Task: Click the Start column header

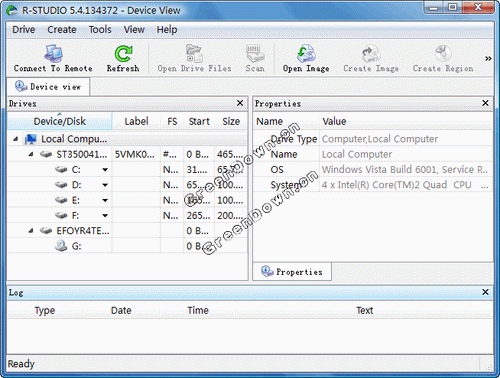Action: click(x=199, y=121)
